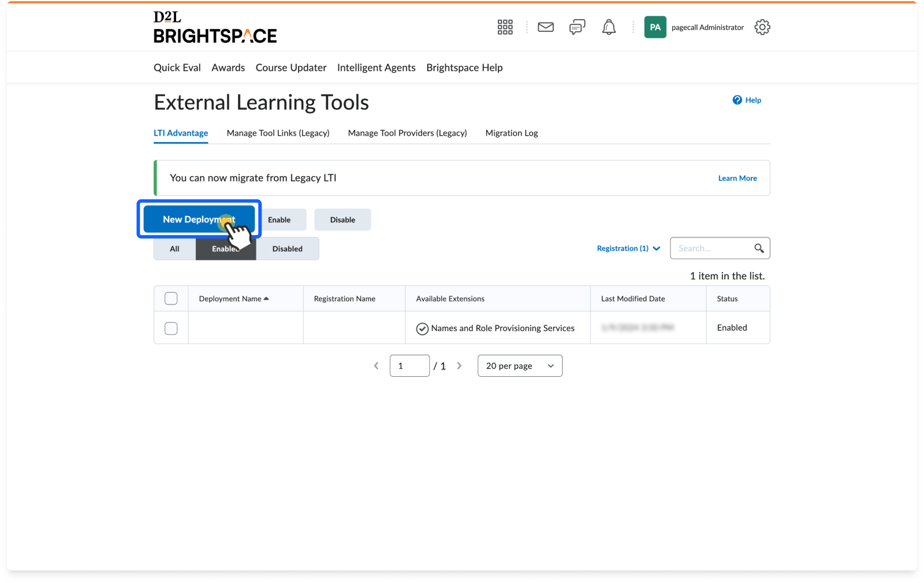Open Intelligent Agents in navbar

point(377,68)
